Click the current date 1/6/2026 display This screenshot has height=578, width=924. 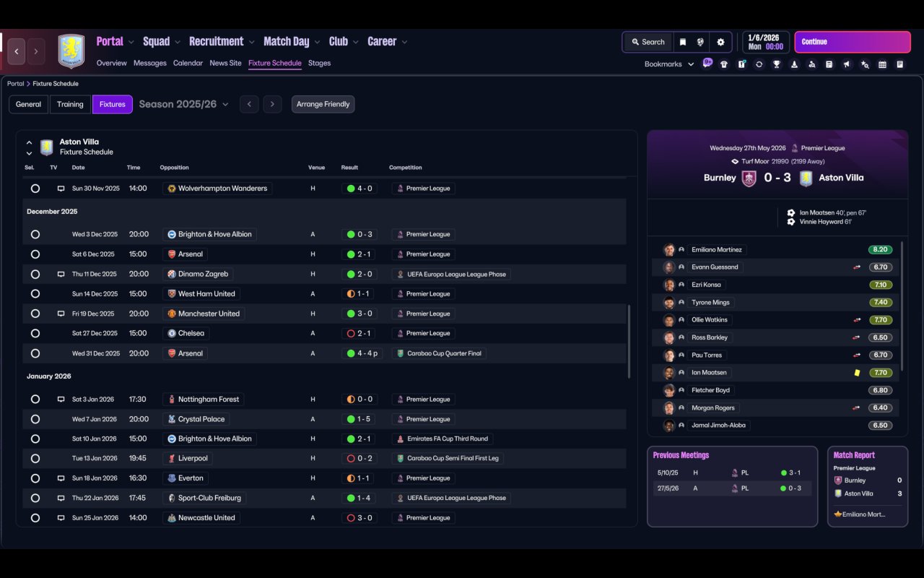764,42
